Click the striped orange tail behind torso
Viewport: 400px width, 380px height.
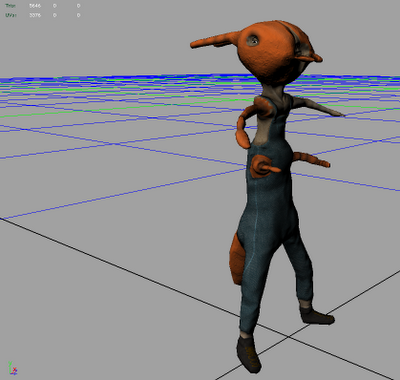311,159
